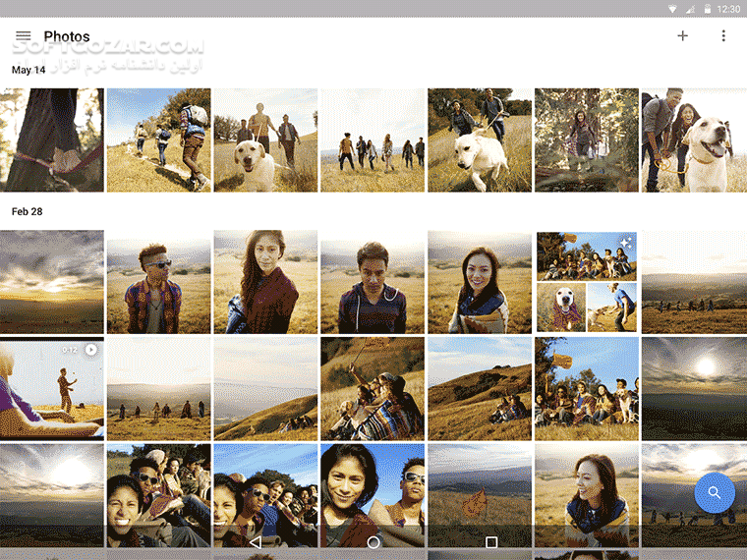Open the group selfie with laughing woman
747x560 pixels.
point(158,495)
